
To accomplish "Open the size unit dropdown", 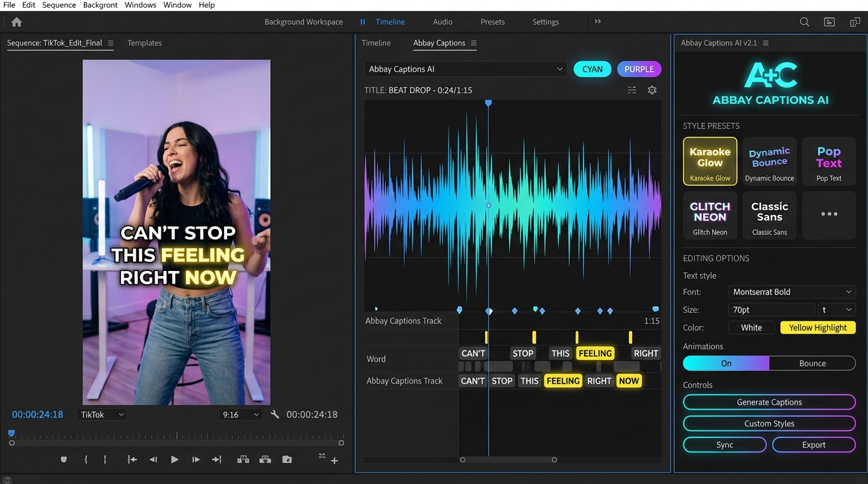I will point(837,310).
